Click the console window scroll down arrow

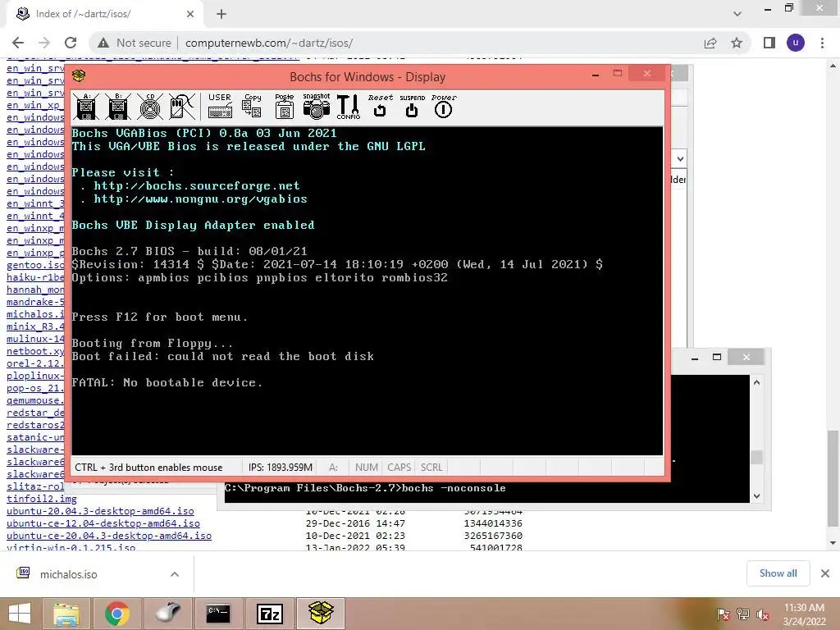(x=756, y=496)
